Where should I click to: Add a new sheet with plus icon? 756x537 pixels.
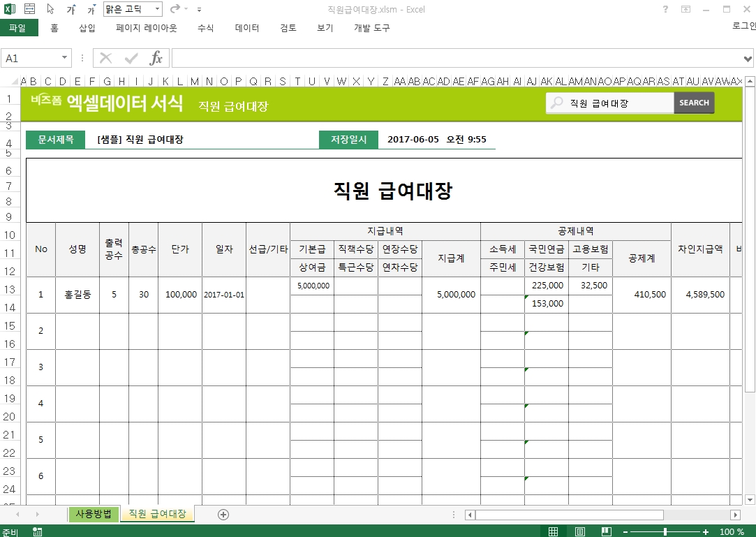[x=223, y=515]
